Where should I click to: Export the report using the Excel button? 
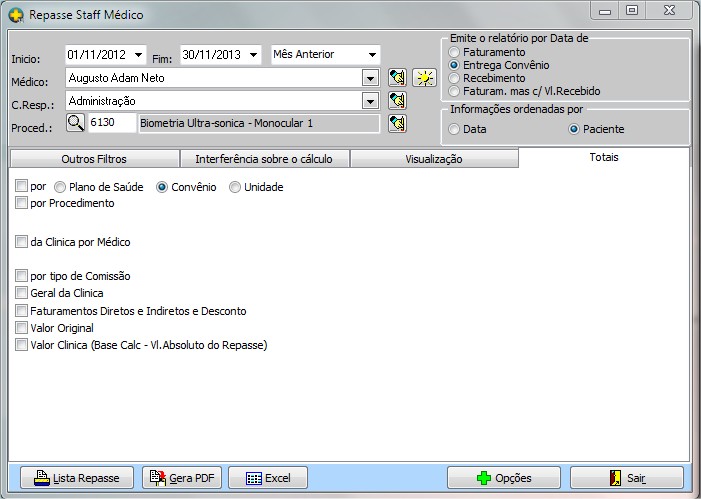[x=268, y=478]
